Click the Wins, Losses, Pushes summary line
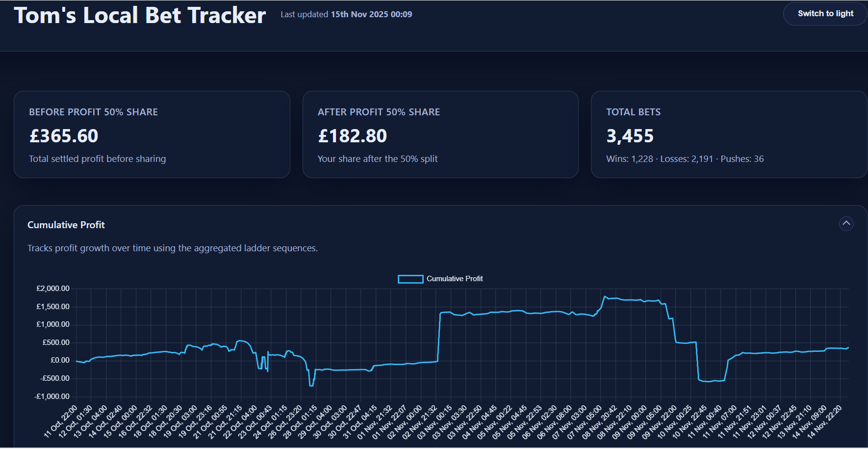This screenshot has width=868, height=449. 685,159
